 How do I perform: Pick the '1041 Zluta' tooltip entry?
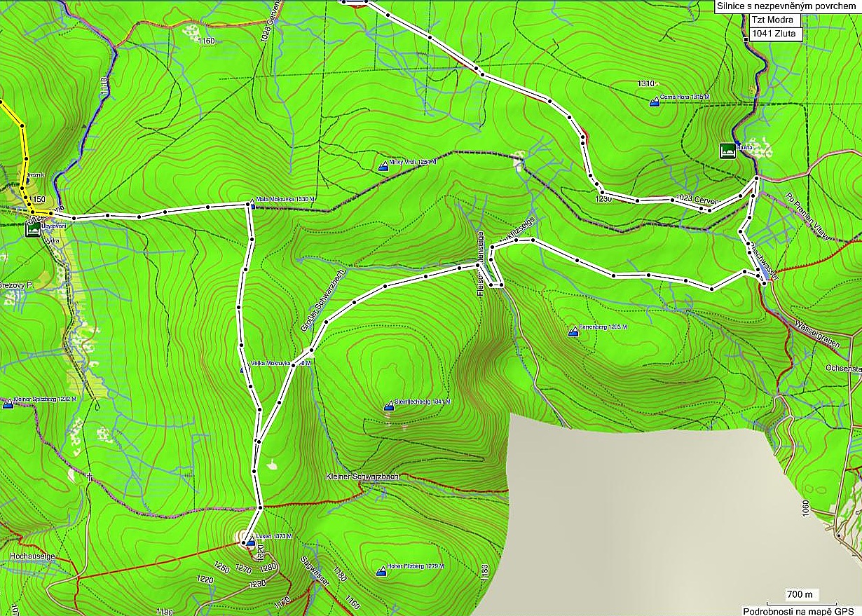[774, 33]
